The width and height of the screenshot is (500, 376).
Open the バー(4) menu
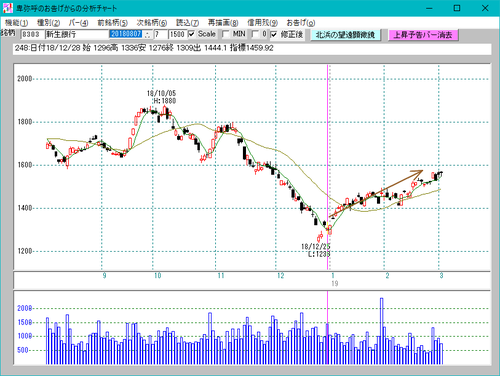[x=78, y=23]
